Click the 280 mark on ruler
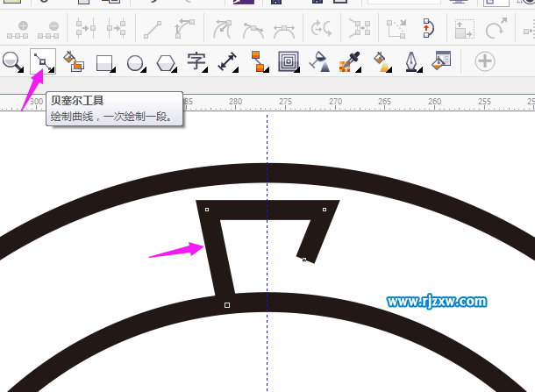The height and width of the screenshot is (392, 535). 235,102
